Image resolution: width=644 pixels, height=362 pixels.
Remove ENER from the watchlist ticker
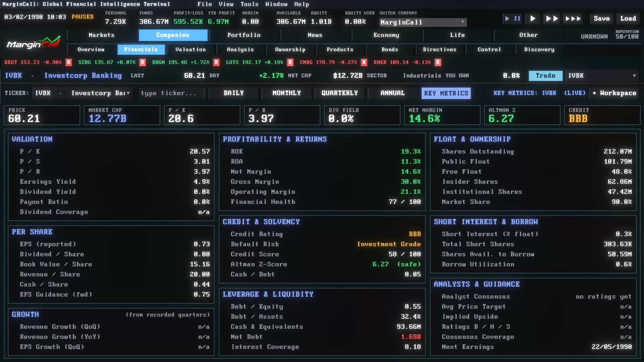[438, 62]
